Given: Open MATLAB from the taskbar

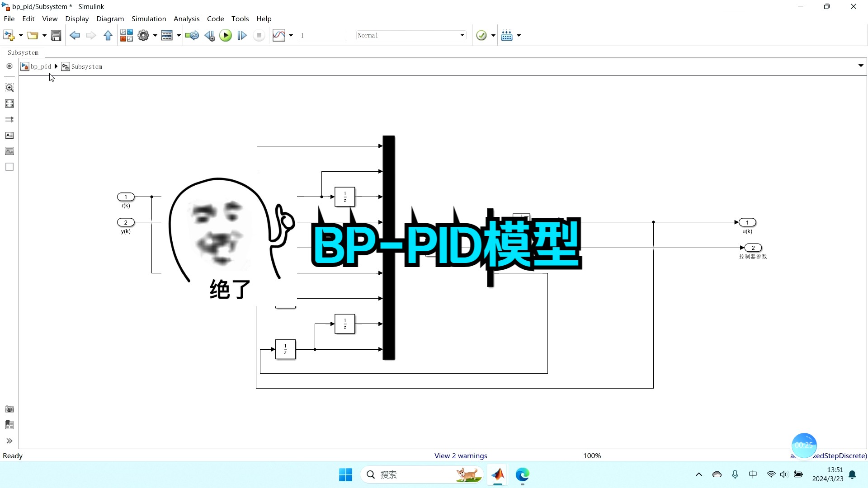Looking at the screenshot, I should [x=498, y=475].
